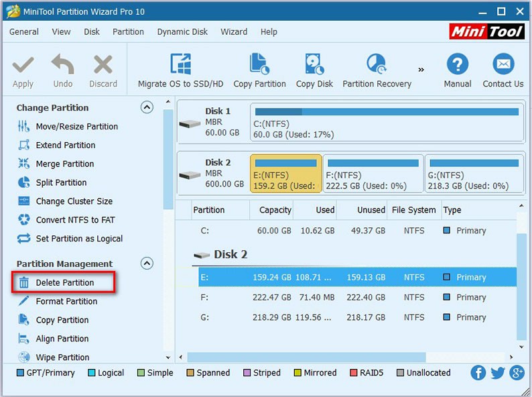Image resolution: width=532 pixels, height=397 pixels.
Task: Click Disk 2 header in partition list
Action: (x=220, y=254)
